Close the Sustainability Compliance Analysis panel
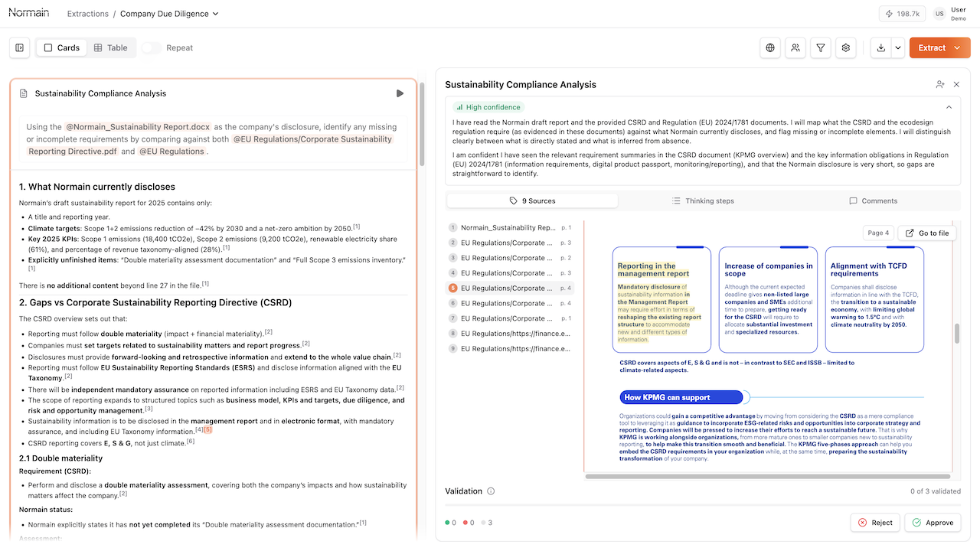980x551 pixels. coord(956,84)
